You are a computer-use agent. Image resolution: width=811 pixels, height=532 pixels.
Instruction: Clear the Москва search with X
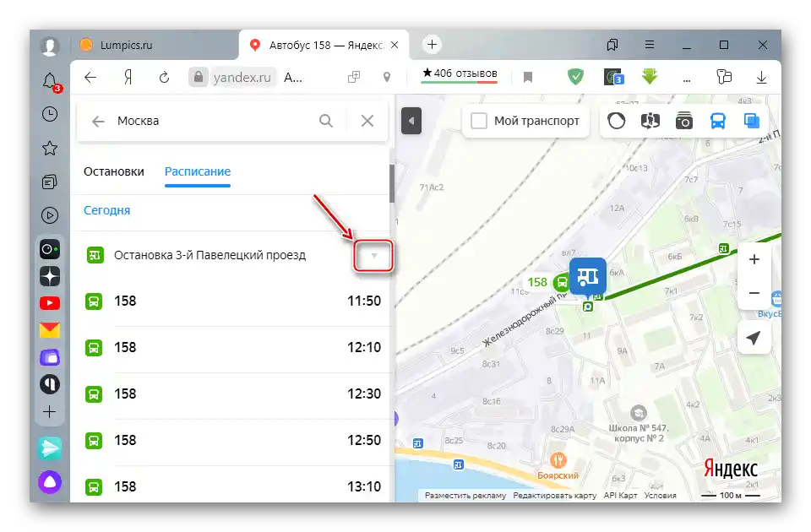point(367,121)
